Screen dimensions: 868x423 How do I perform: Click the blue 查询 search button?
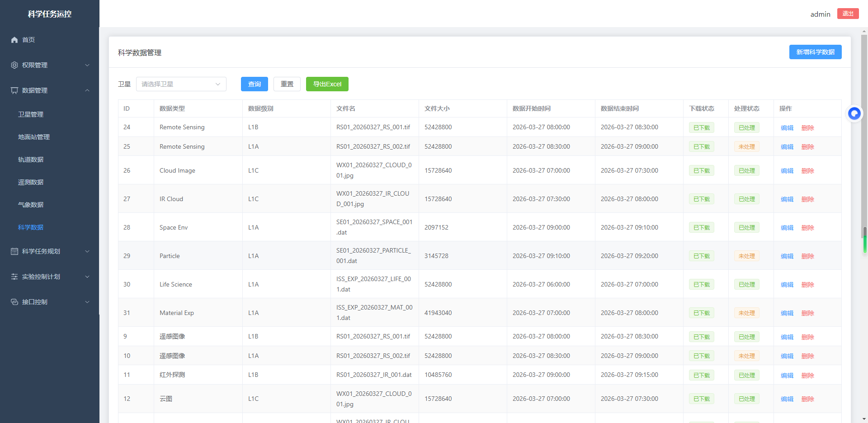(254, 84)
